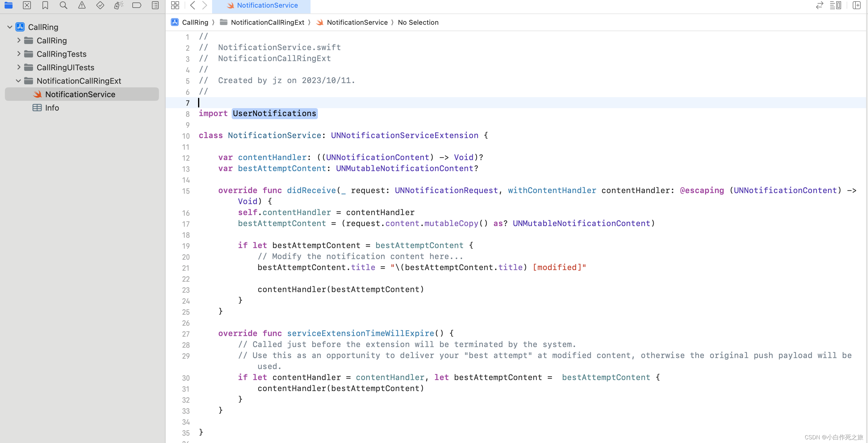Collapse the CallRing project root

pyautogui.click(x=10, y=27)
